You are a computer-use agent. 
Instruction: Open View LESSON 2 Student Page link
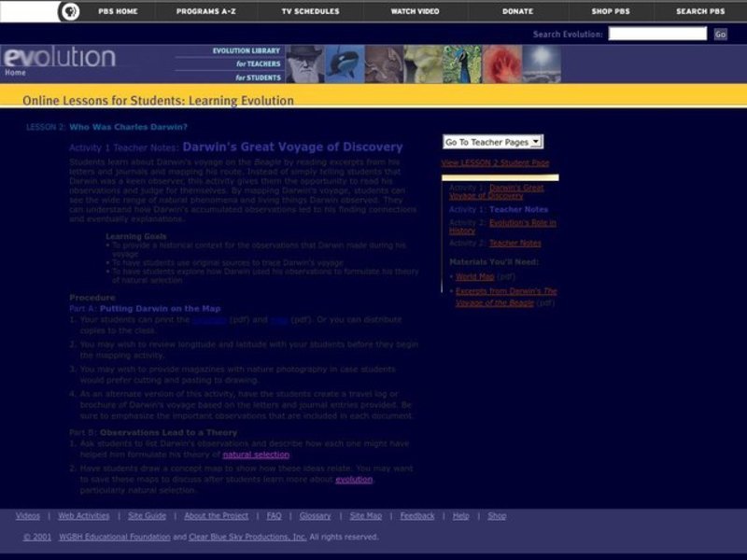click(495, 162)
